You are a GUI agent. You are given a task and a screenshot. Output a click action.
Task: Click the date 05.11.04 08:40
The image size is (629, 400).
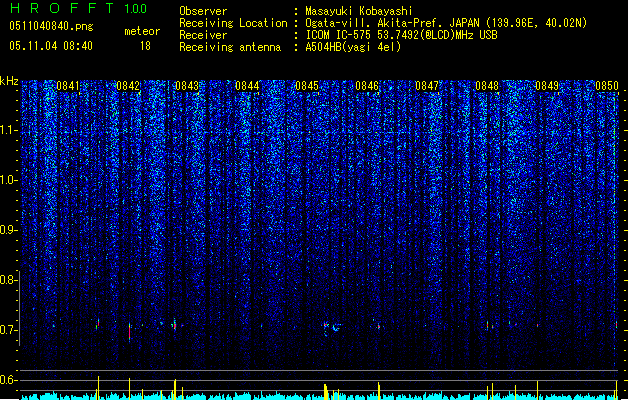(51, 46)
